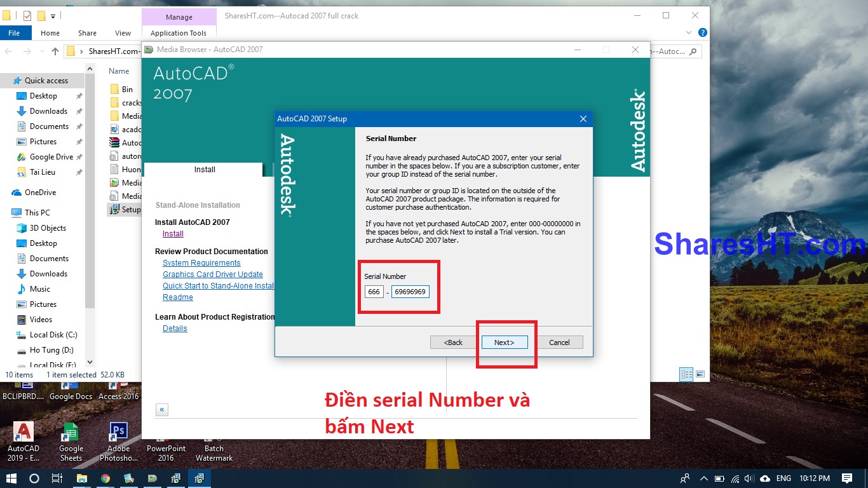Open Quick Start to Stand-Alone Install link

pos(219,286)
